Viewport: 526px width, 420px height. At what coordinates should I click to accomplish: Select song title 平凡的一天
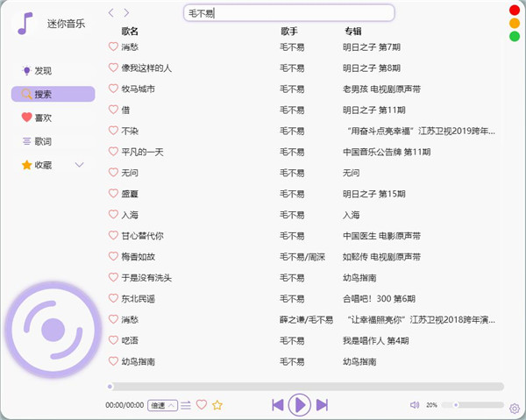coord(142,152)
